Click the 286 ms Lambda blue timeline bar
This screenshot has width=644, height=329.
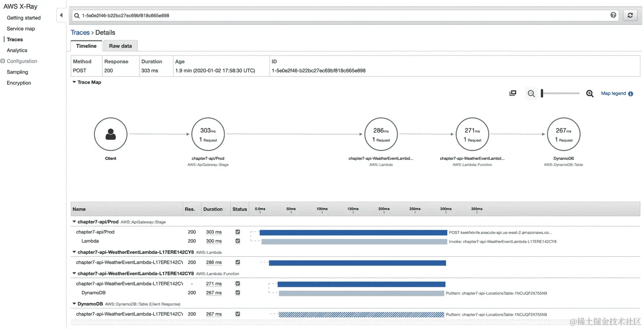[x=357, y=263]
